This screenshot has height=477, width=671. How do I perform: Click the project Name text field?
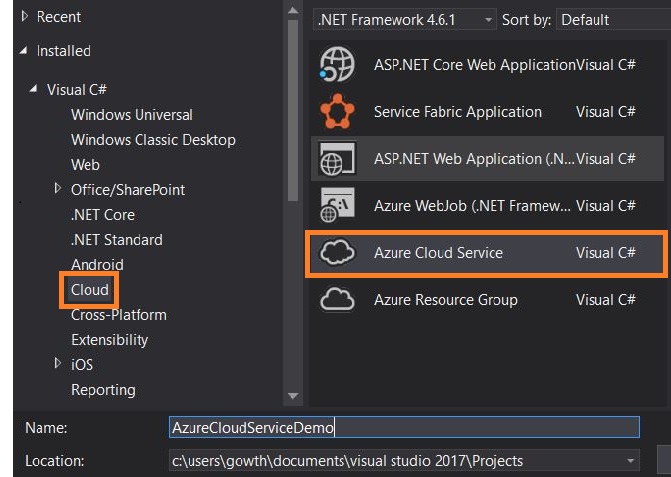tap(404, 428)
